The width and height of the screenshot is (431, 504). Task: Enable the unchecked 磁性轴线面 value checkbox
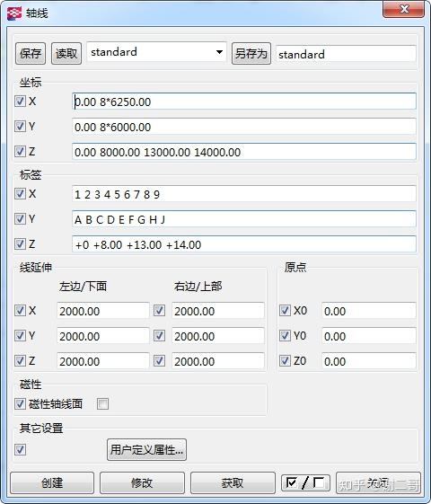102,403
